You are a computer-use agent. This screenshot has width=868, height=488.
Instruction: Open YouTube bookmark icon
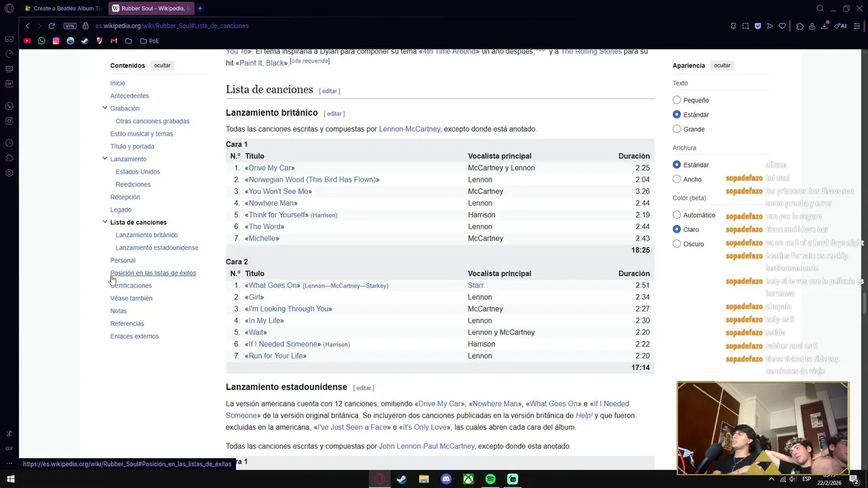27,41
